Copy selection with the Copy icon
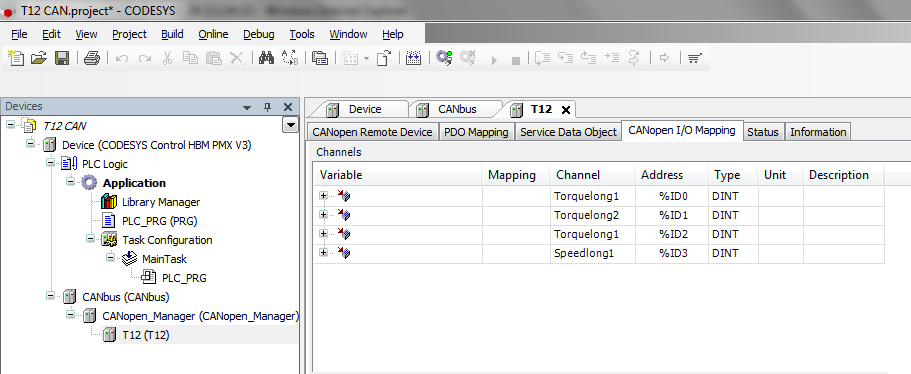 [x=190, y=58]
